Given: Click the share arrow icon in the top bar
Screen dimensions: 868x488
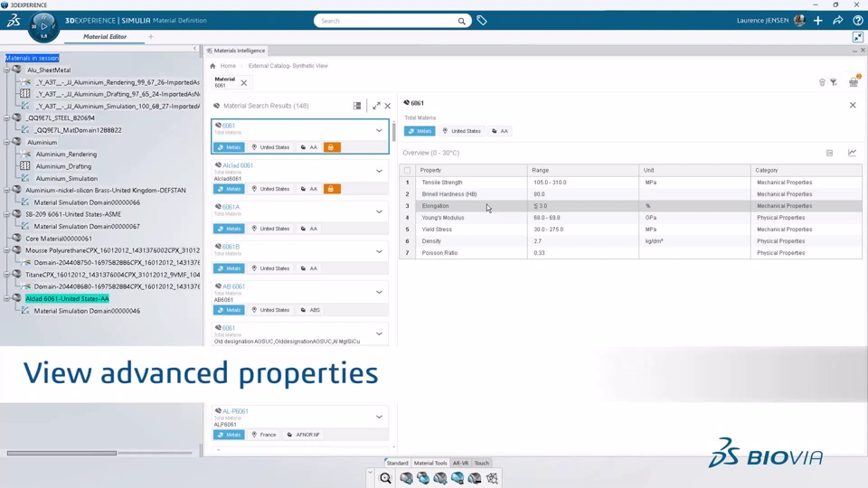Looking at the screenshot, I should [x=838, y=21].
